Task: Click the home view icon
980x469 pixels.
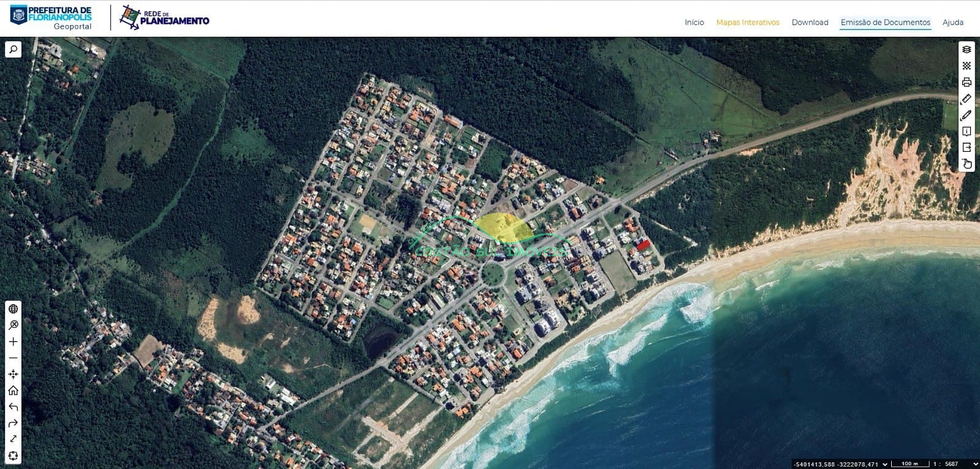Action: [13, 391]
